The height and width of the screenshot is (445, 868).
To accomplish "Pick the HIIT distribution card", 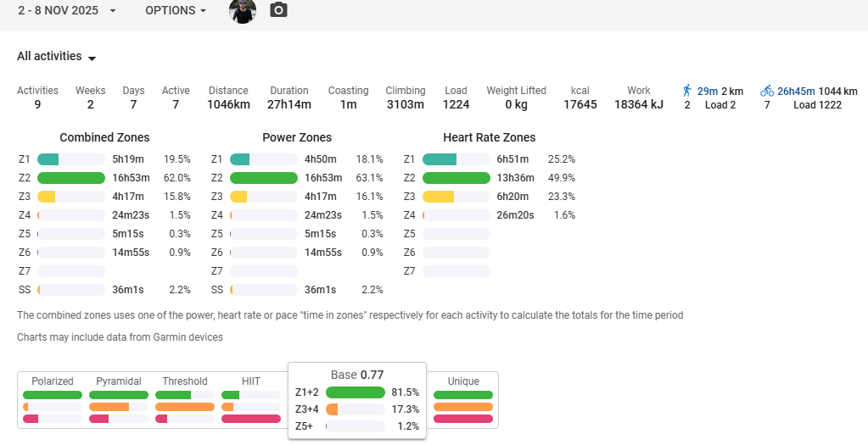I will coord(250,399).
